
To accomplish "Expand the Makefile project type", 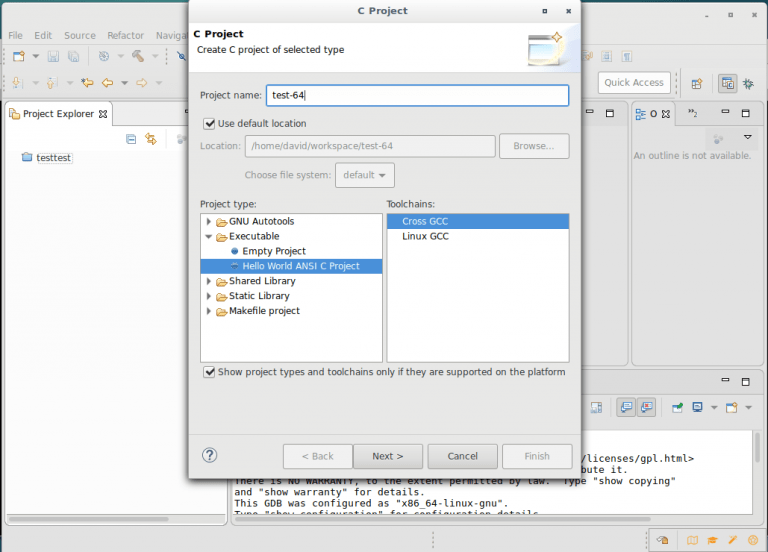I will pos(209,311).
